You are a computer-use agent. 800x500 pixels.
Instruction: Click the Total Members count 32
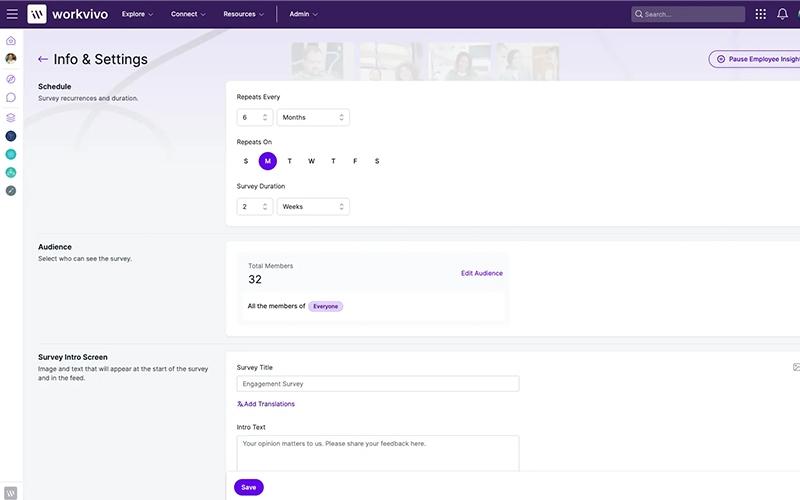[x=255, y=280]
